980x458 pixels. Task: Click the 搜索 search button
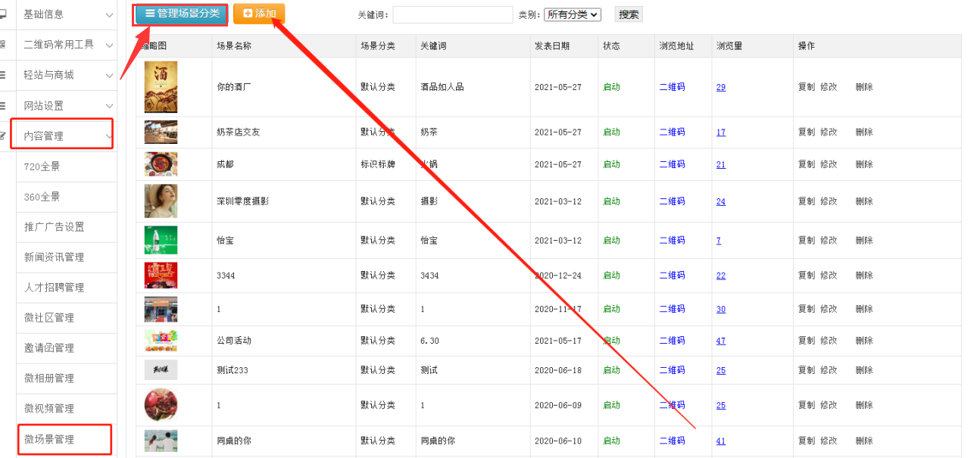628,14
